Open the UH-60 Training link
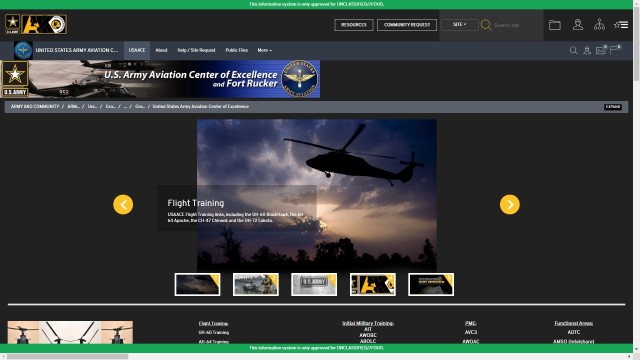The width and height of the screenshot is (640, 360). pos(213,332)
